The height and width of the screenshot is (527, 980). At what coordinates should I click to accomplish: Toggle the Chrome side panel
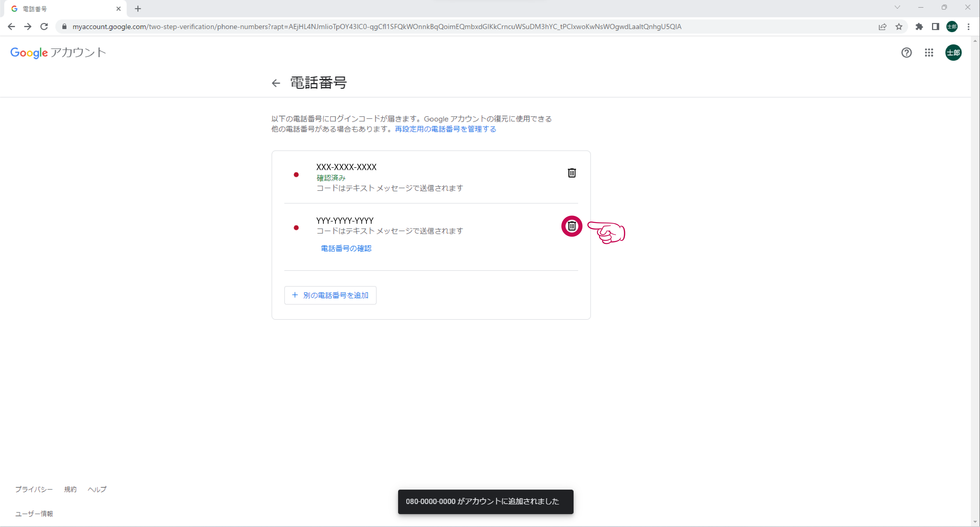(935, 27)
